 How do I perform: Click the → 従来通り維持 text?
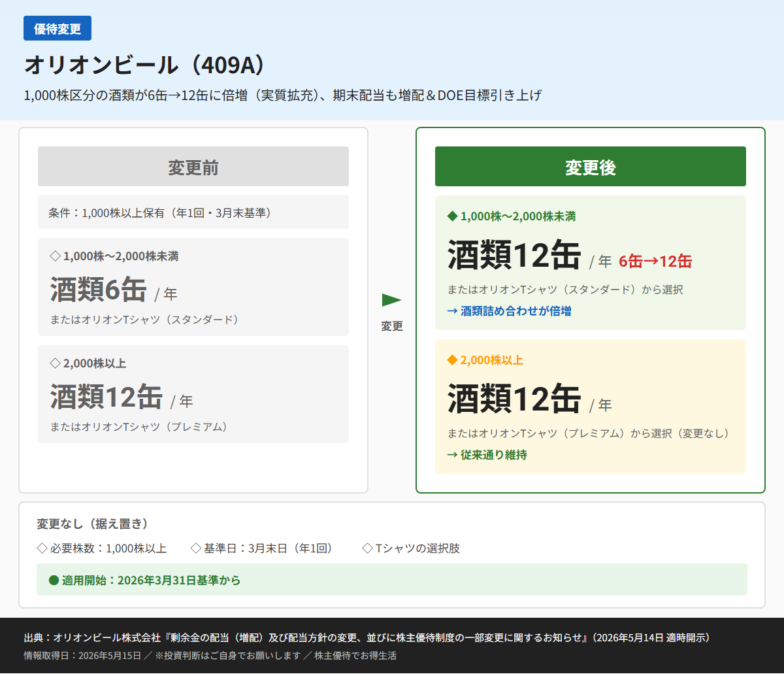(487, 455)
